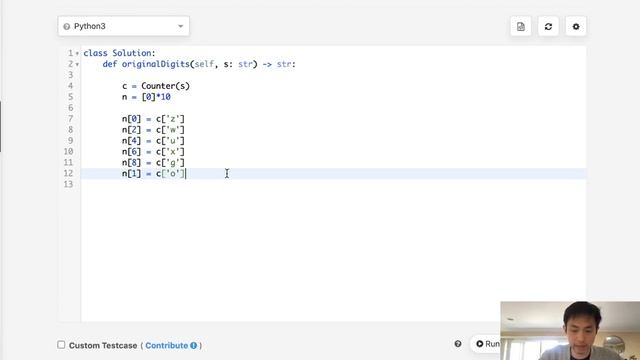The height and width of the screenshot is (360, 640).
Task: Click line number 13 in gutter
Action: click(x=68, y=184)
